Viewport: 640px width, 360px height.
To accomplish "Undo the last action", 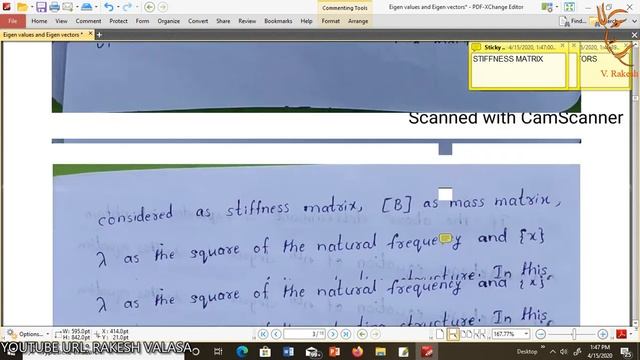I will point(109,7).
